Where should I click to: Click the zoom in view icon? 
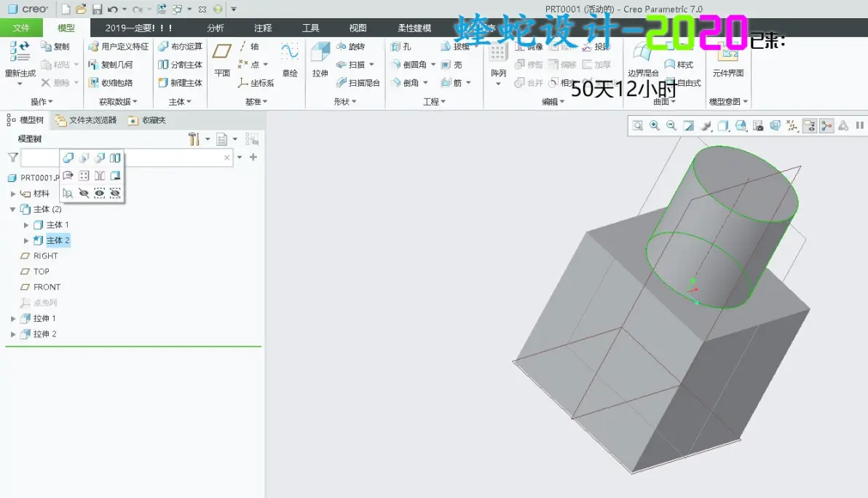655,126
